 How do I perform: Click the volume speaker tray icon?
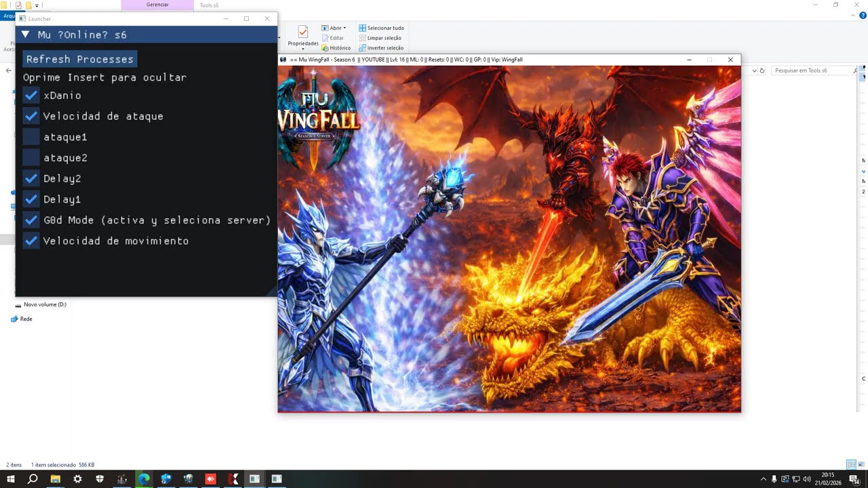click(807, 479)
